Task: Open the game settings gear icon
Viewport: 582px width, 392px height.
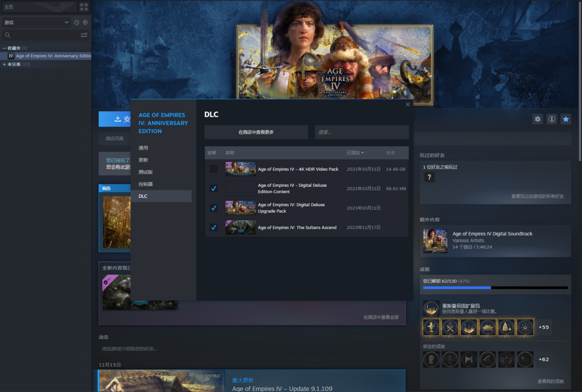Action: pyautogui.click(x=537, y=119)
